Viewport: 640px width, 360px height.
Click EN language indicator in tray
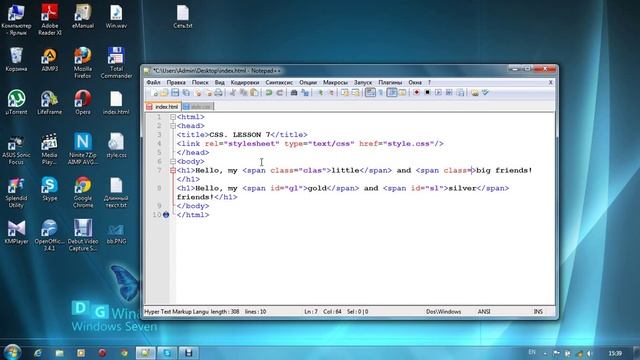pos(532,352)
